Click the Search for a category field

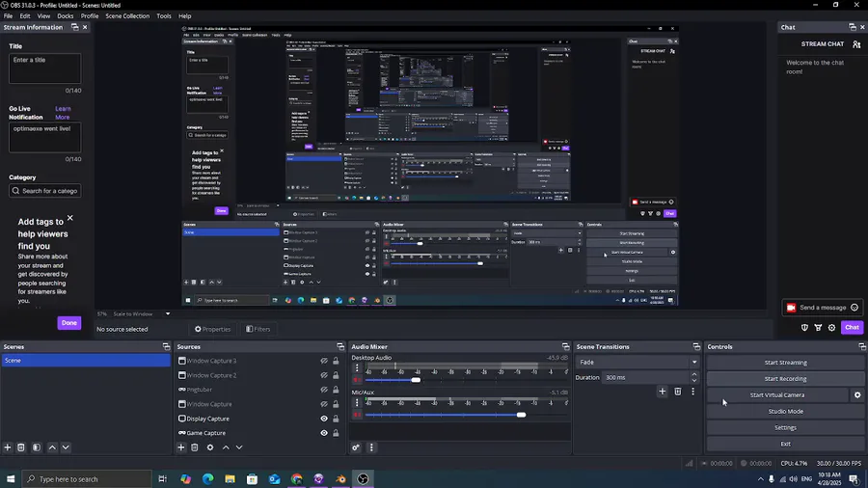pos(44,191)
